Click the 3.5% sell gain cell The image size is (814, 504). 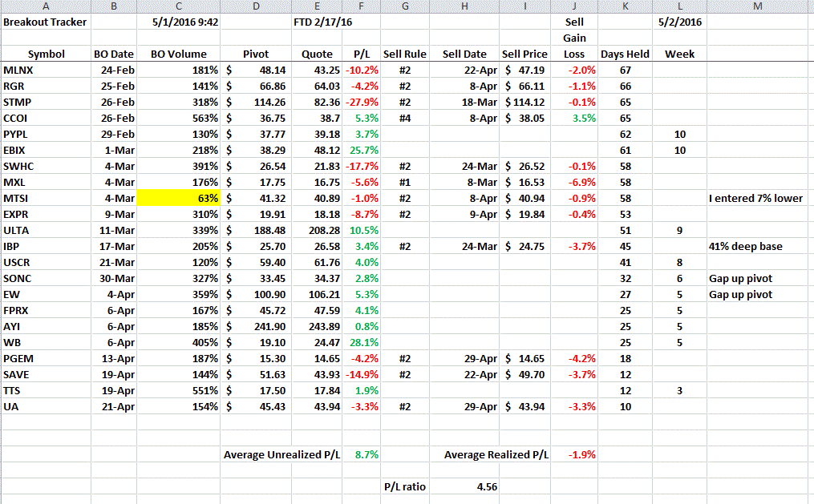click(x=574, y=119)
